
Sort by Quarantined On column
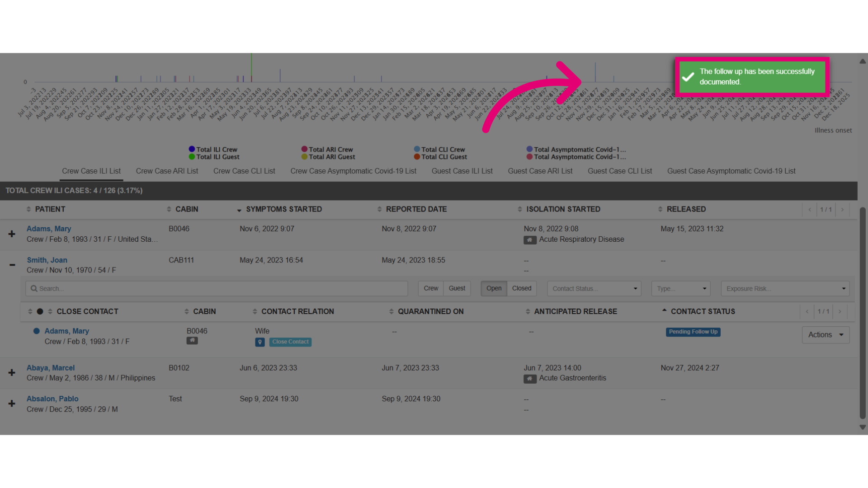pos(426,312)
